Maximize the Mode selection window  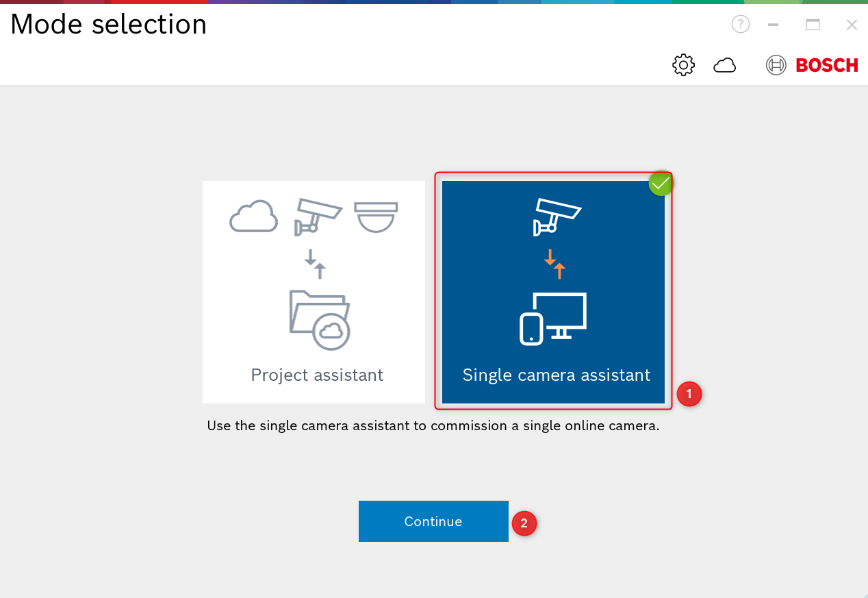coord(813,25)
